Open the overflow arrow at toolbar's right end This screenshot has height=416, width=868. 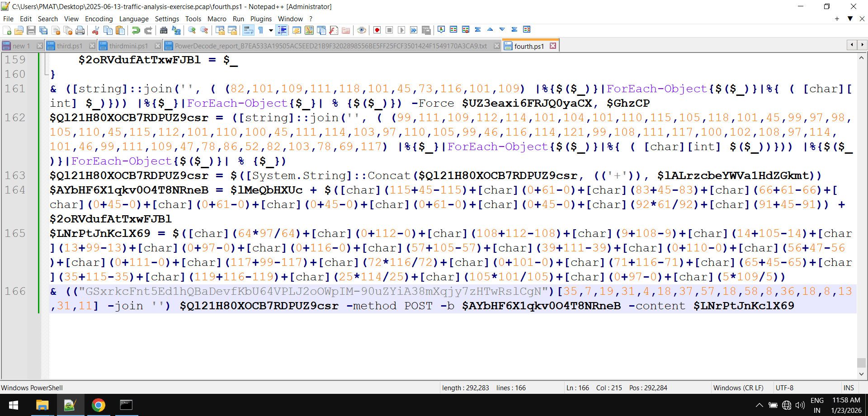coord(850,19)
